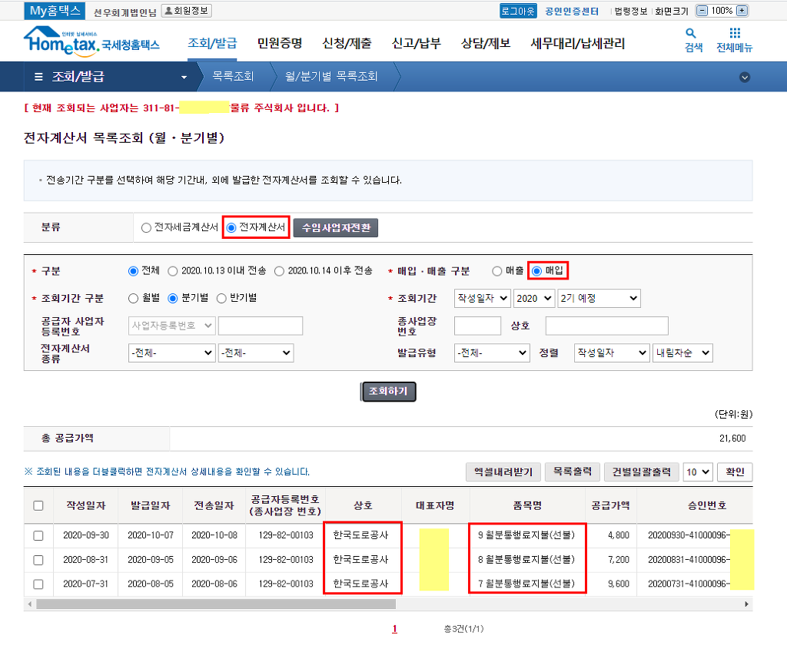Open 법령정보 link
Viewport: 787px width, 672px height.
click(x=631, y=11)
